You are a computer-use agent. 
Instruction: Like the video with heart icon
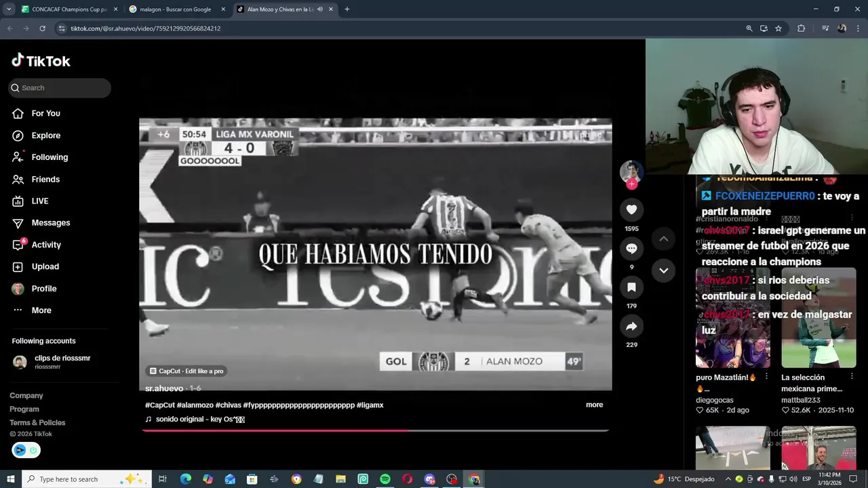(631, 210)
